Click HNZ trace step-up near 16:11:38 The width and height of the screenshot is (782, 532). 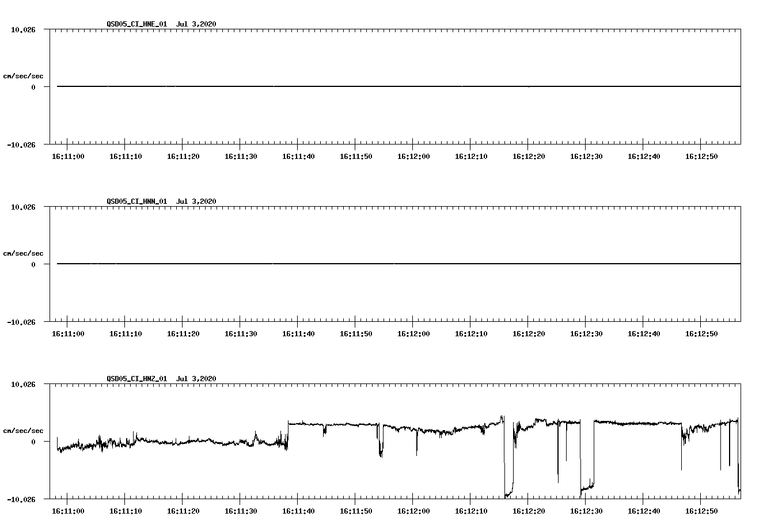288,435
